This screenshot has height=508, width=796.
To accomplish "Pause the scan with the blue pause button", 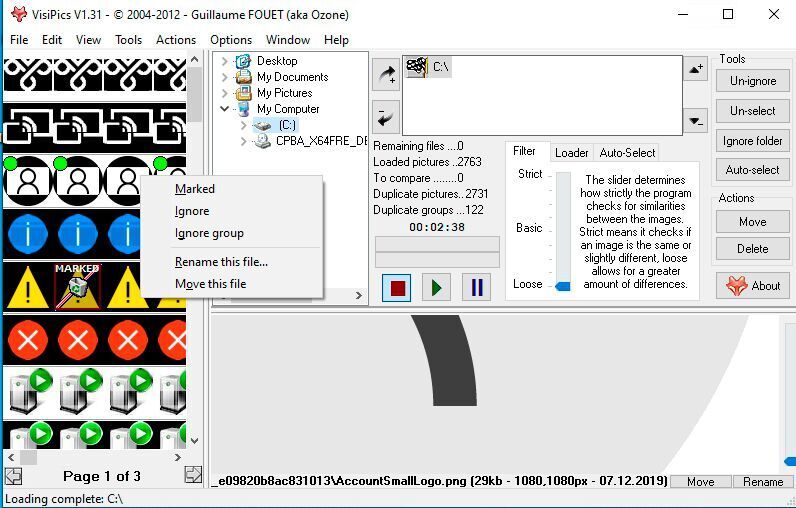I will pos(476,288).
